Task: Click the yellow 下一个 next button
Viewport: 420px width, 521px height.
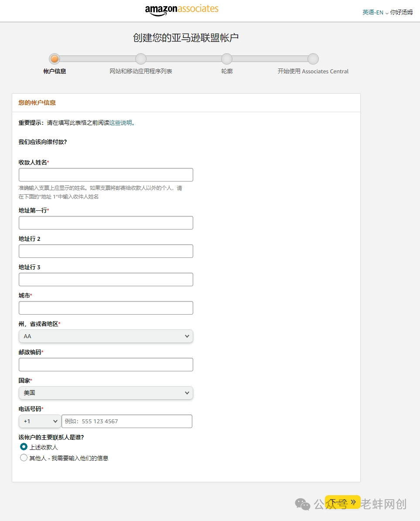Action: point(343,502)
